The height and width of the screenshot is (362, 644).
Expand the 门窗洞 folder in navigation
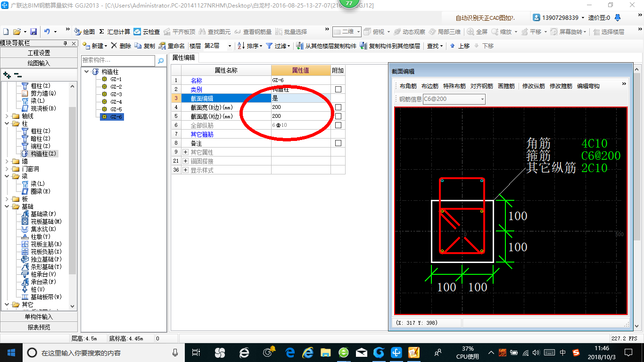coord(7,169)
